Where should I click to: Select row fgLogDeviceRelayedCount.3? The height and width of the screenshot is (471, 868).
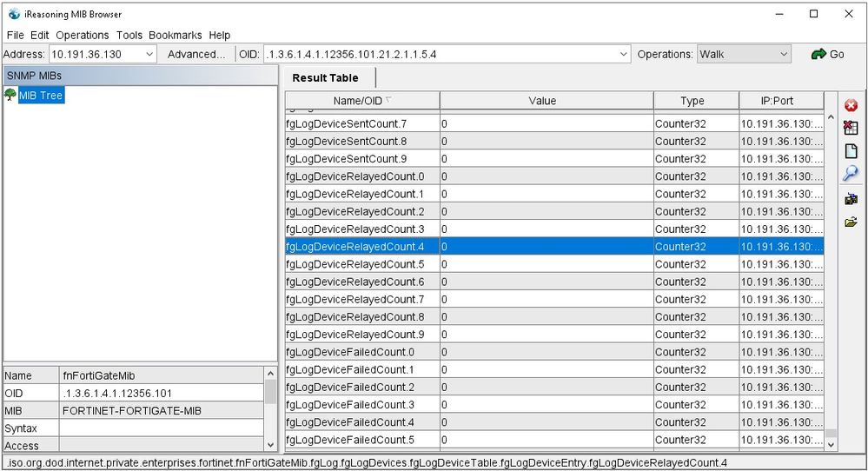coord(554,229)
